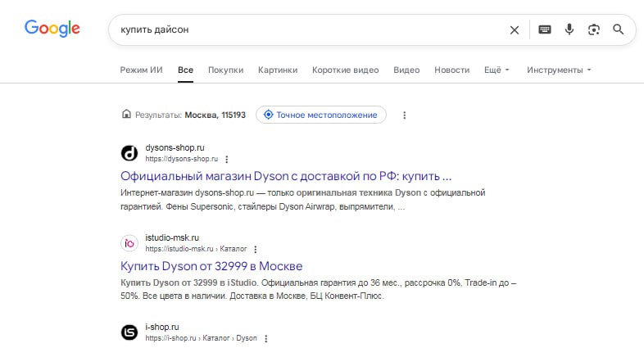Click the istudio-msk.ru site favicon

click(129, 243)
